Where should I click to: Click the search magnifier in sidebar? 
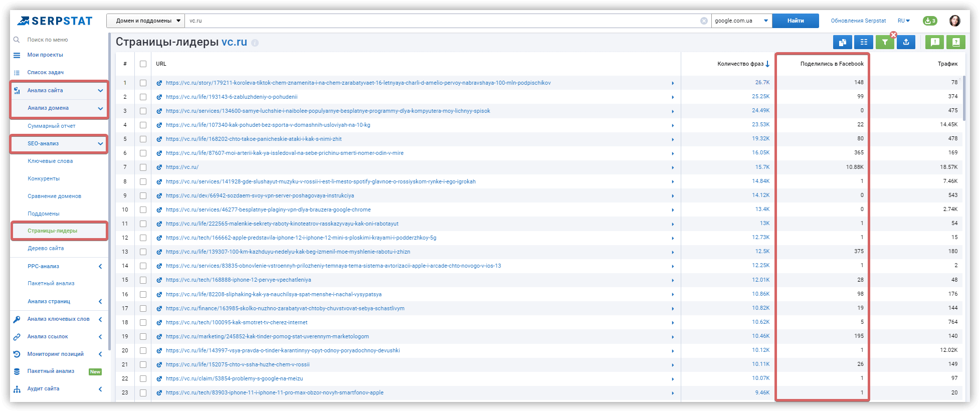pyautogui.click(x=17, y=40)
